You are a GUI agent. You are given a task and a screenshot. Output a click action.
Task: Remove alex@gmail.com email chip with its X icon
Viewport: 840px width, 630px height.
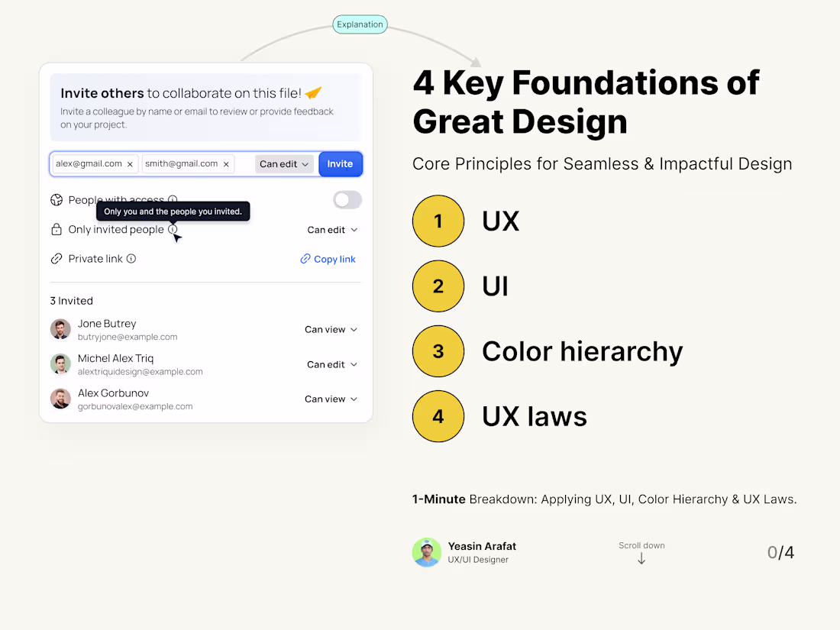pos(130,163)
